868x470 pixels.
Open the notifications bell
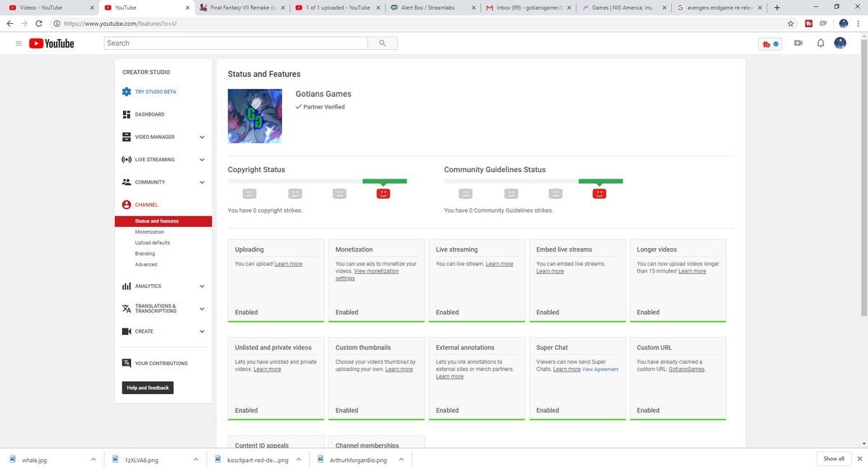(x=820, y=43)
